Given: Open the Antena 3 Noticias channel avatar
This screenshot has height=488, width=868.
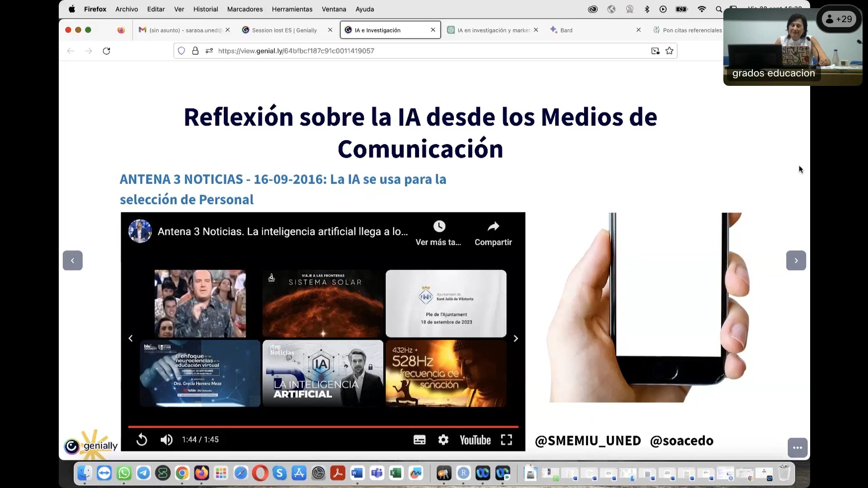Looking at the screenshot, I should click(x=140, y=231).
